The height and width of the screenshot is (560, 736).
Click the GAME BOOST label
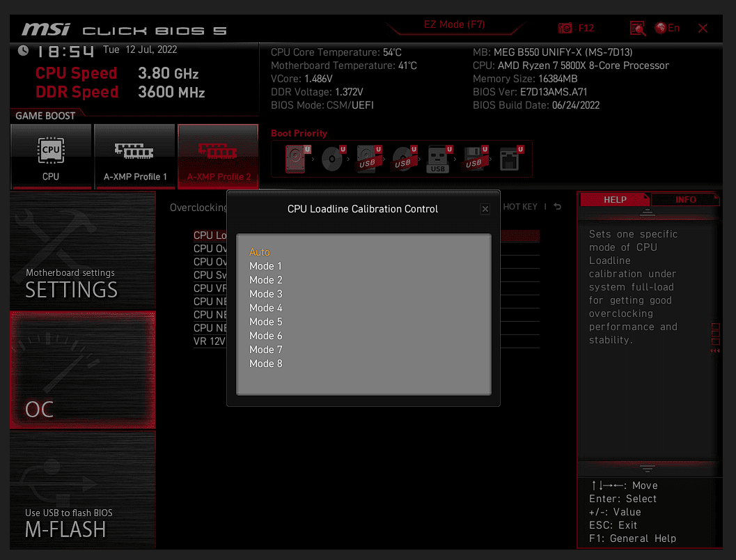pos(45,116)
